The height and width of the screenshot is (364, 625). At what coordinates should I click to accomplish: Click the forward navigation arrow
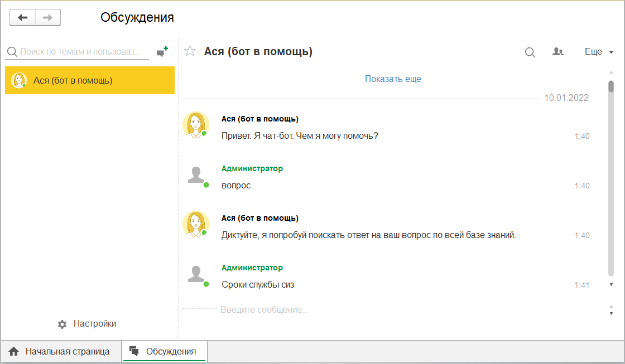(x=48, y=18)
